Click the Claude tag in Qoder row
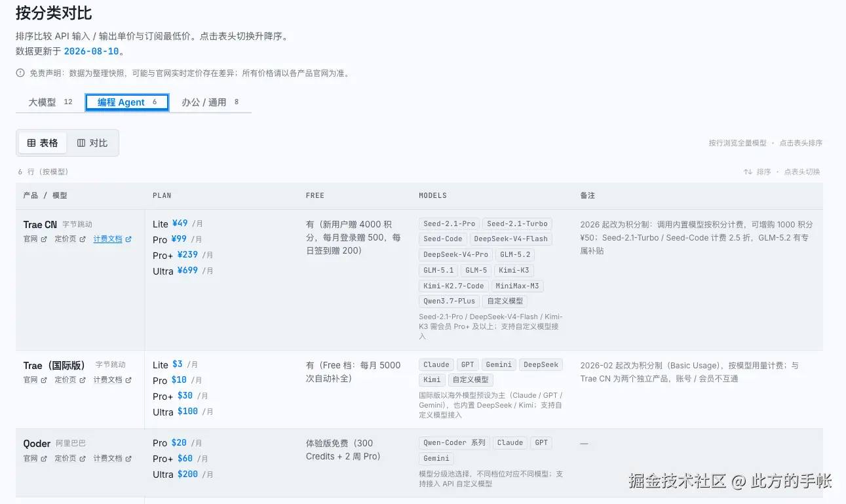The image size is (846, 504). pyautogui.click(x=510, y=442)
